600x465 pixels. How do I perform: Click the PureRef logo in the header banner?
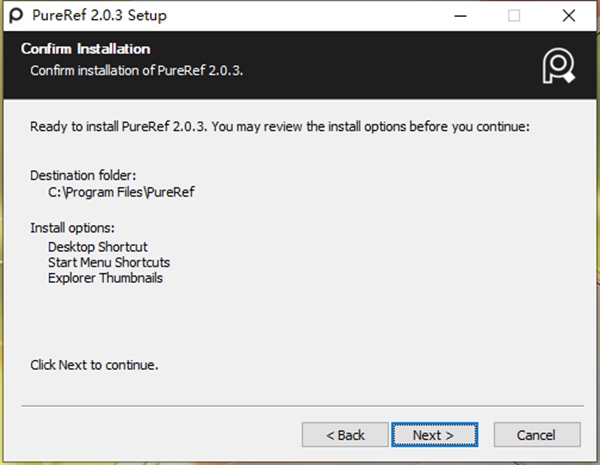click(x=557, y=65)
